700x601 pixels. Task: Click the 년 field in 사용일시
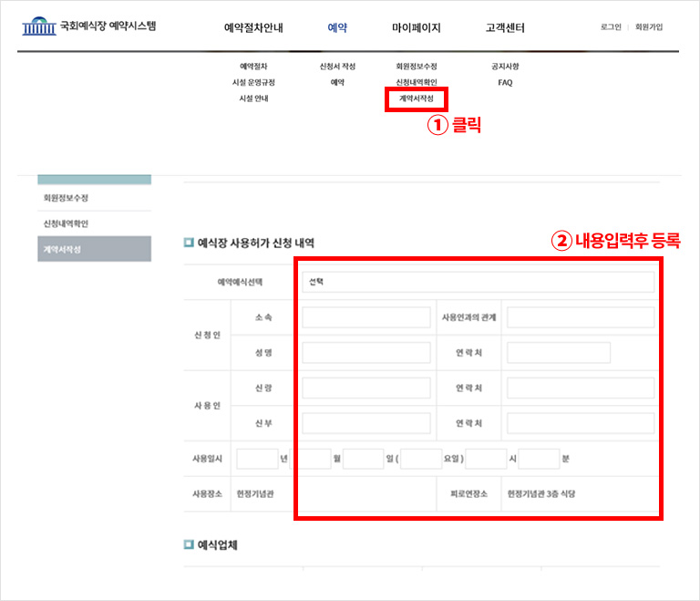[x=256, y=459]
